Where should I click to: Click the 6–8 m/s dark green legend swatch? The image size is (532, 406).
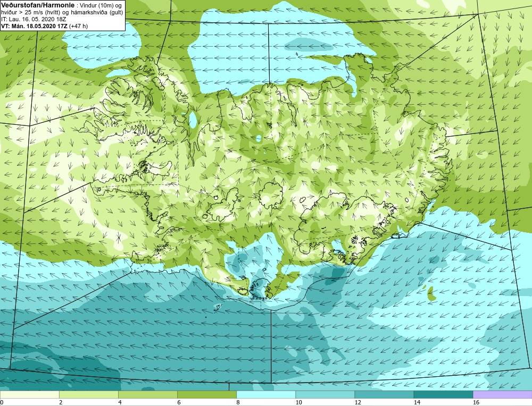tap(207, 394)
